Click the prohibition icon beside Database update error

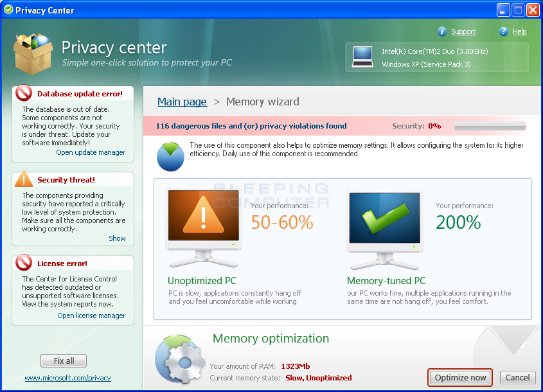coord(22,93)
